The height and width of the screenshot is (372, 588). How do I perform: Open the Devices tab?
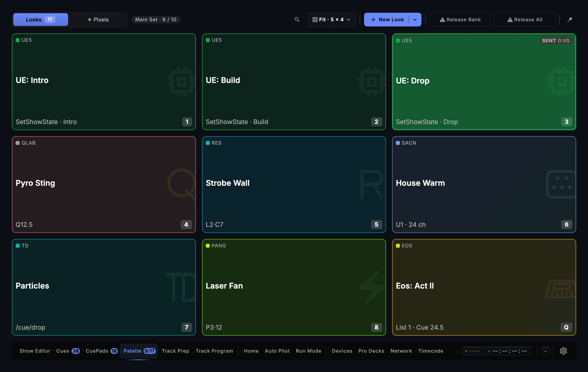[342, 351]
